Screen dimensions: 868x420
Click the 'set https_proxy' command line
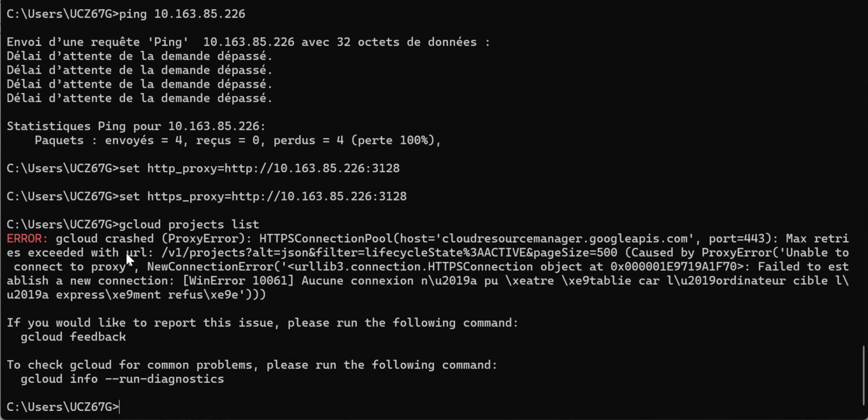click(263, 196)
